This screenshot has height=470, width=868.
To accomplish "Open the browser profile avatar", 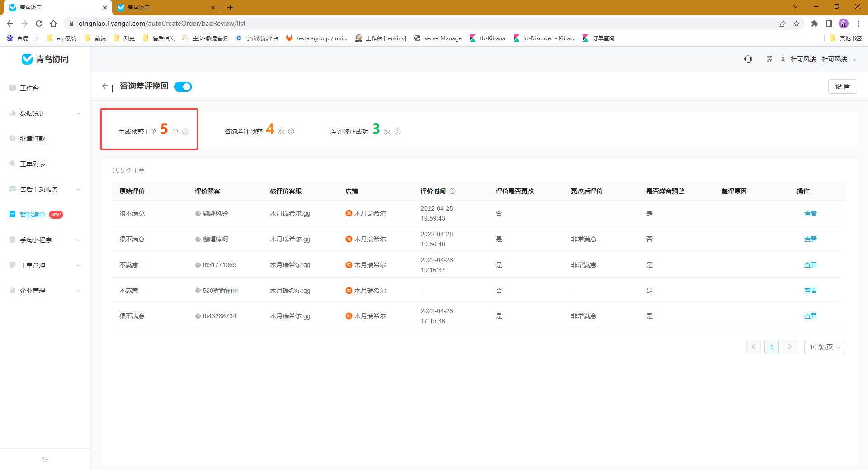I will coord(844,23).
